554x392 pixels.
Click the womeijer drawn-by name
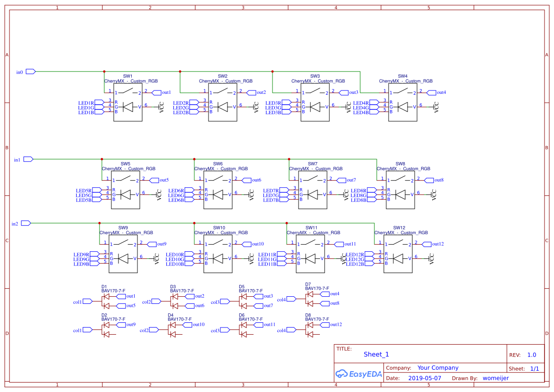click(x=496, y=378)
